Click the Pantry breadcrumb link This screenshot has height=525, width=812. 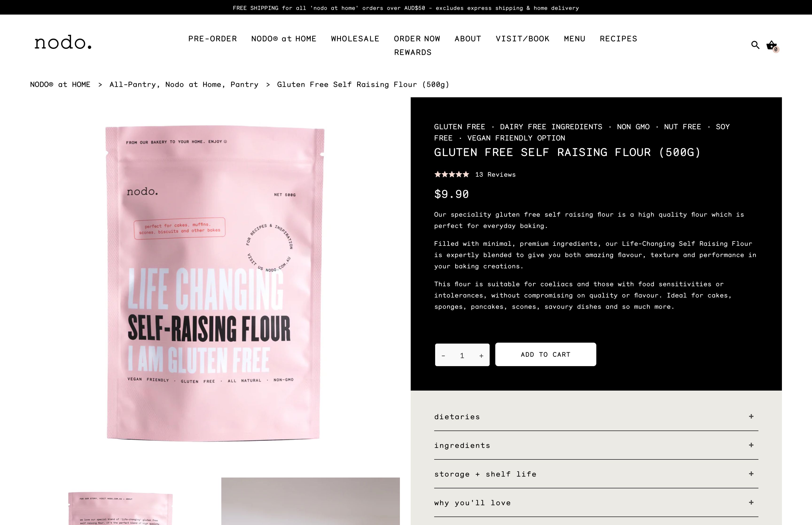[244, 85]
